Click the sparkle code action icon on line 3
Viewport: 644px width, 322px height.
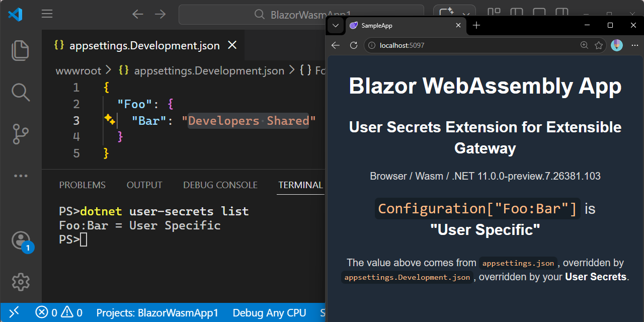pos(110,119)
